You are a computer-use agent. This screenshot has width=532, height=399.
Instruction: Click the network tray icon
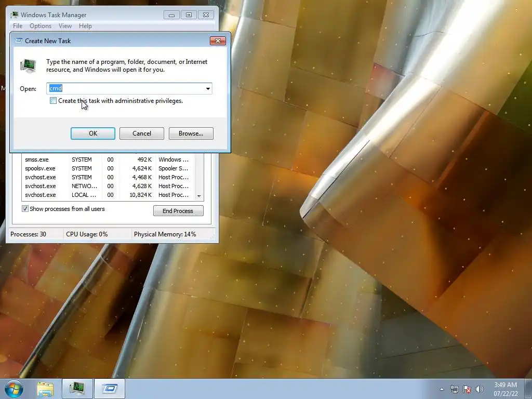[454, 389]
